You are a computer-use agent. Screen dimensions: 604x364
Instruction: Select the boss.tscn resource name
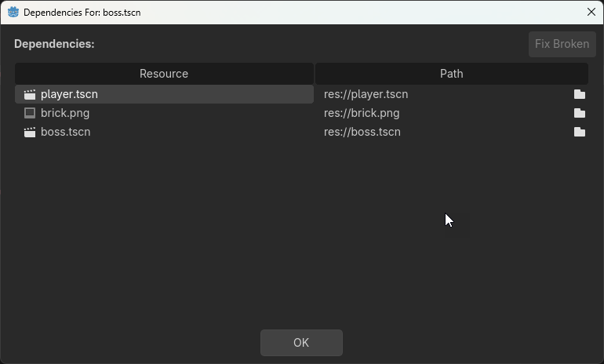coord(65,132)
